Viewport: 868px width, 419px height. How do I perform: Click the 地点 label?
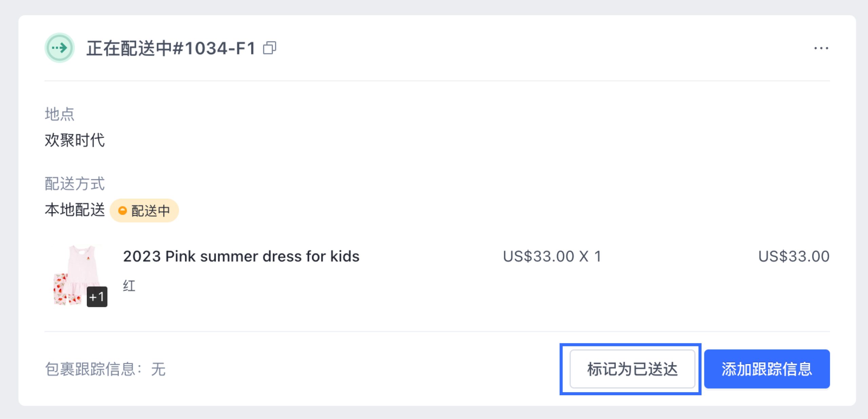tap(59, 114)
